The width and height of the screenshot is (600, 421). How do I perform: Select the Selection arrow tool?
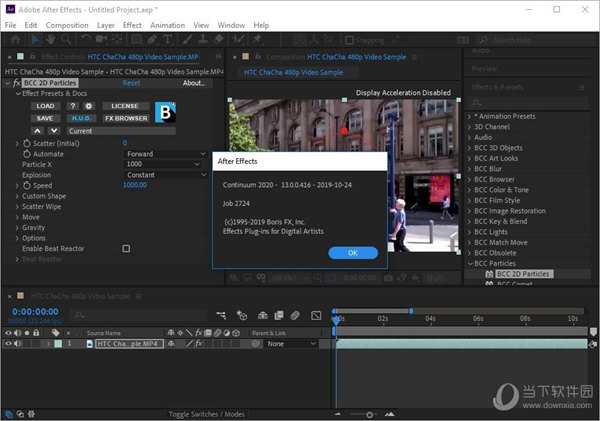(35, 39)
